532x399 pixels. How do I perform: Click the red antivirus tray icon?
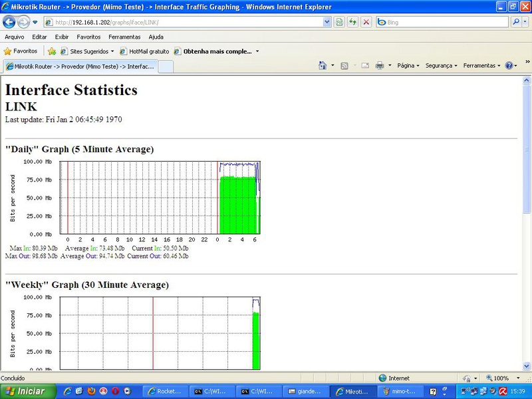pyautogui.click(x=503, y=392)
